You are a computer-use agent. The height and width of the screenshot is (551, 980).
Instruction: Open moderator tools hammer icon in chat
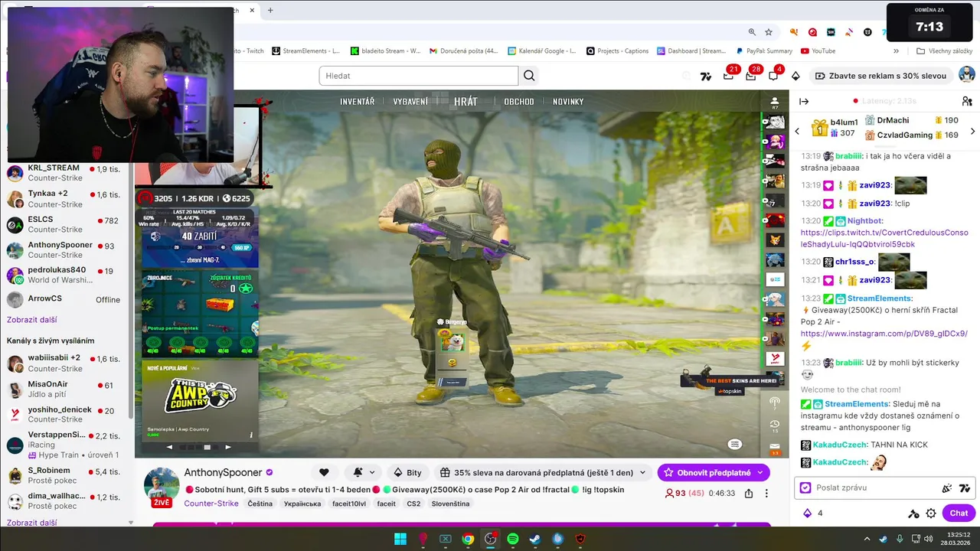click(x=913, y=514)
